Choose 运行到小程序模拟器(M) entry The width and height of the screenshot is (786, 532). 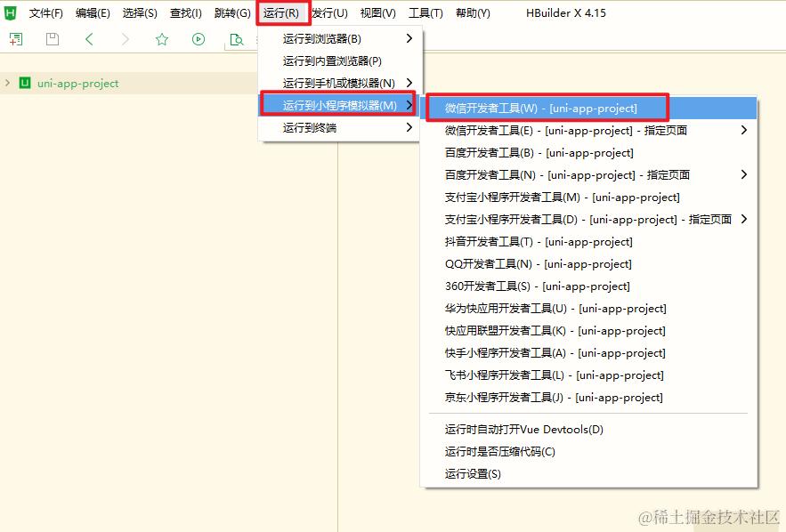[339, 105]
